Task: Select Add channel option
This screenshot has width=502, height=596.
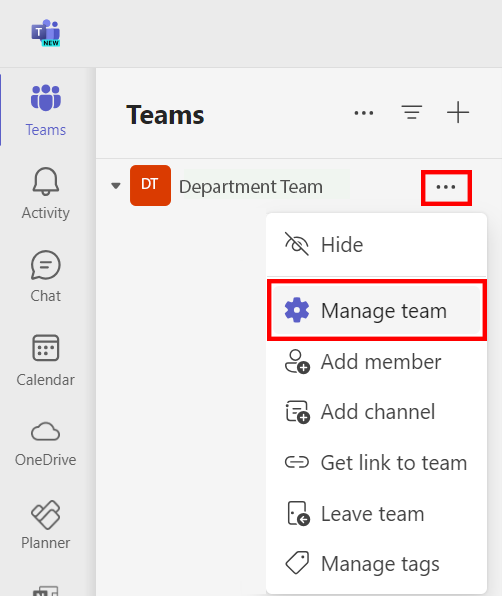Action: point(377,412)
